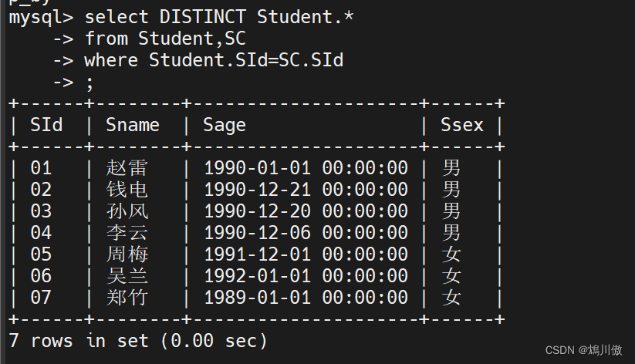Click the name 李云 in the results
The height and width of the screenshot is (364, 635).
(127, 232)
